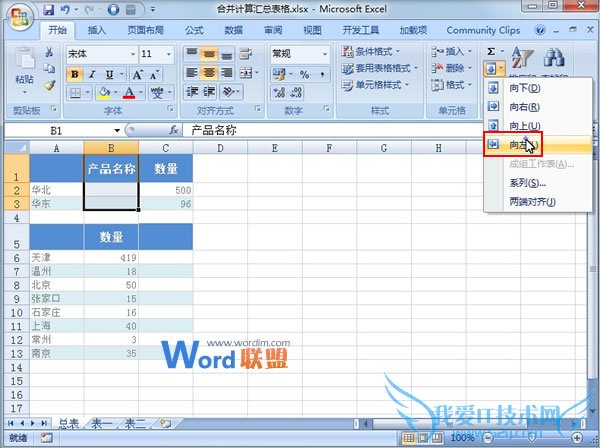Viewport: 600px width, 448px height.
Task: Open the 删除 cells dropdown
Action: pos(470,68)
